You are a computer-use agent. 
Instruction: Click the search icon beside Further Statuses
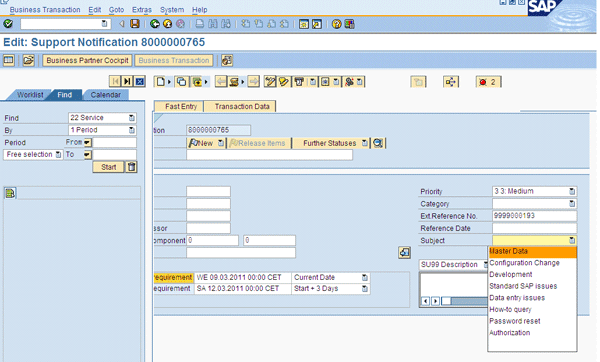(378, 143)
